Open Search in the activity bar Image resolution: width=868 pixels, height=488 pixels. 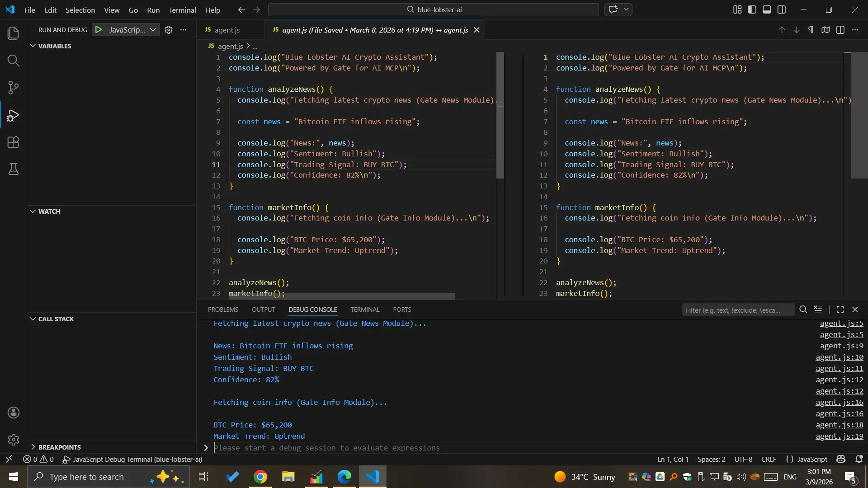pos(14,61)
